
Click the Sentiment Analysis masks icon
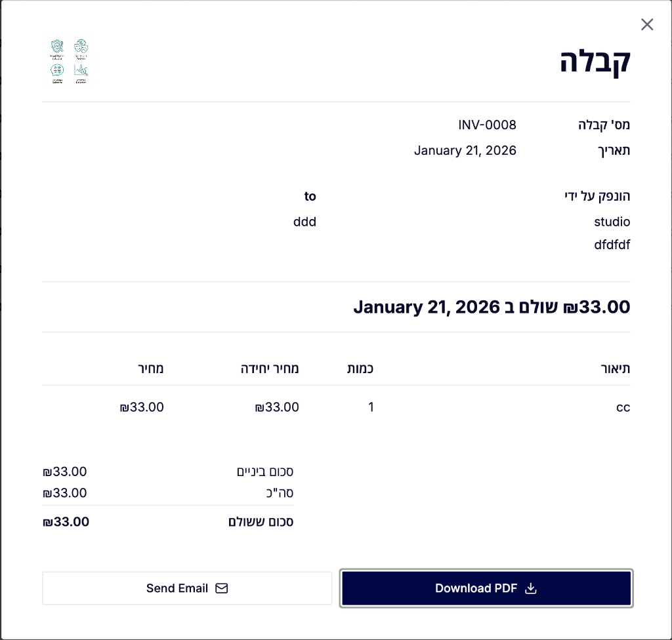coord(81,46)
